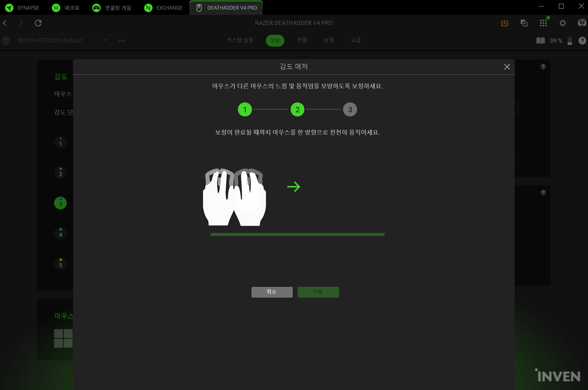588x390 pixels.
Task: Open profile options three-dots menu
Action: tap(122, 41)
